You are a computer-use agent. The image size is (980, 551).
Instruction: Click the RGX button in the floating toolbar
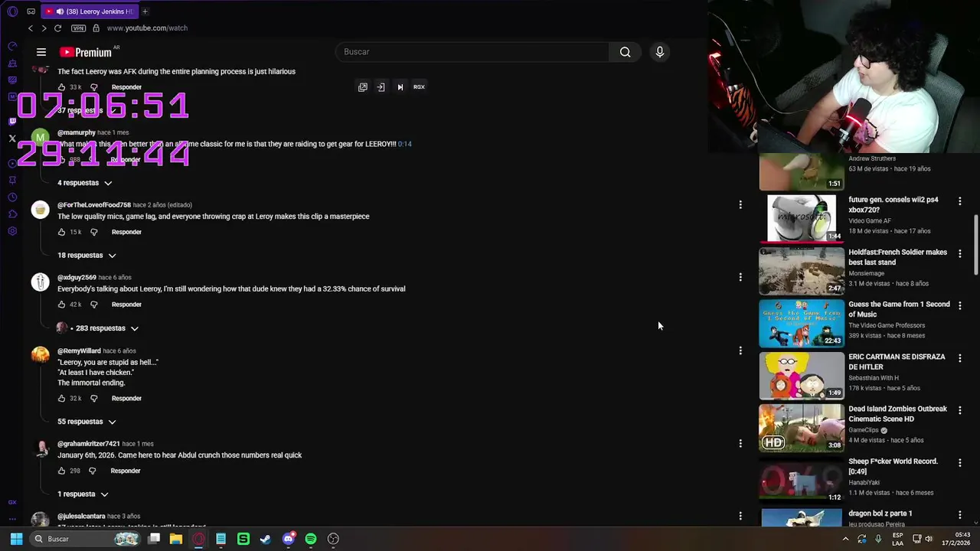tap(419, 87)
